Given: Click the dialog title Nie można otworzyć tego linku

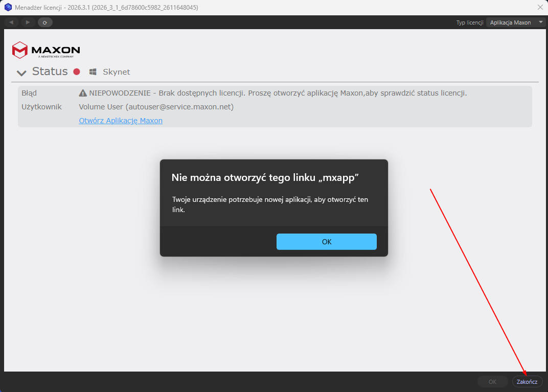Looking at the screenshot, I should pos(265,177).
